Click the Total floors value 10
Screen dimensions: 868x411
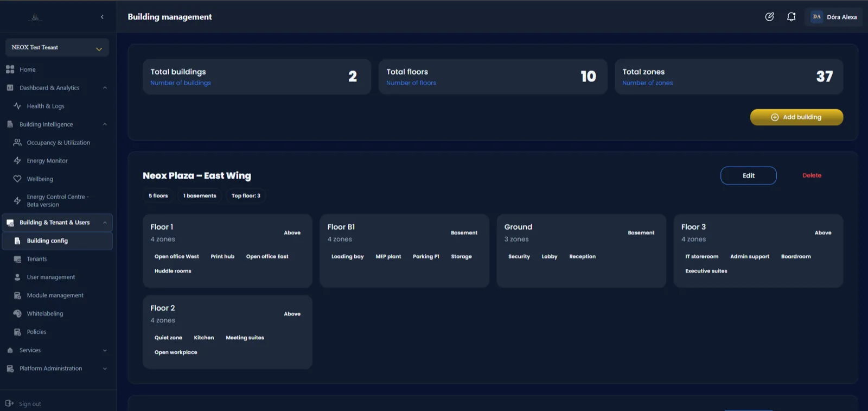coord(588,77)
